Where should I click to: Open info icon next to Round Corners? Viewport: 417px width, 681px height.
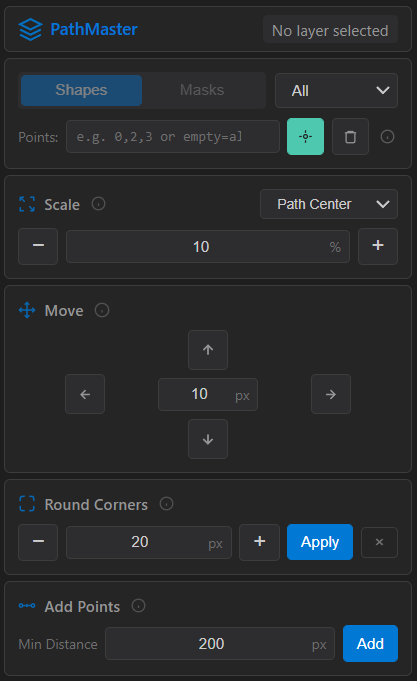pos(166,504)
